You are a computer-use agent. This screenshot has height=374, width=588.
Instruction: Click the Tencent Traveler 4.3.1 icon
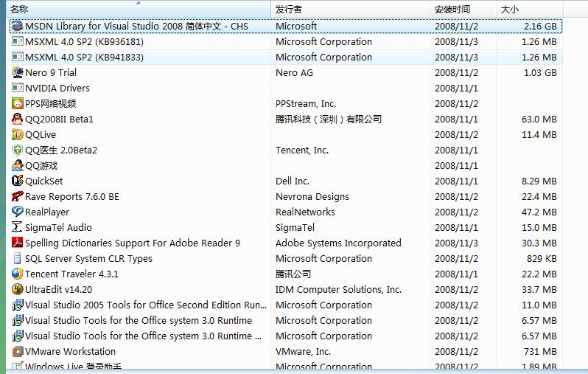pos(18,274)
